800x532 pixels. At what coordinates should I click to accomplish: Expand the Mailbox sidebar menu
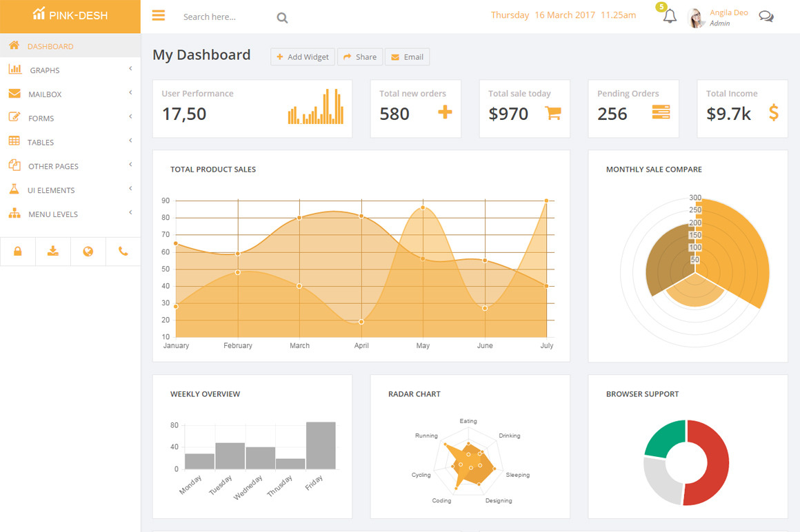45,94
